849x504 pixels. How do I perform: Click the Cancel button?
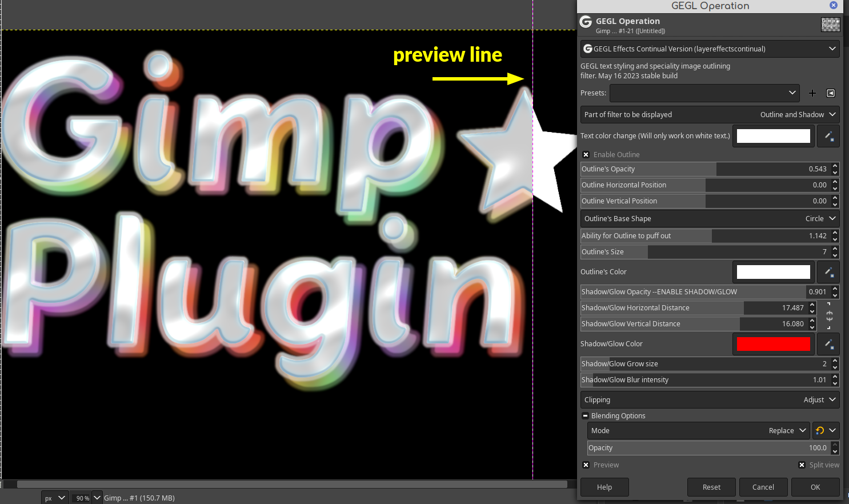(763, 487)
